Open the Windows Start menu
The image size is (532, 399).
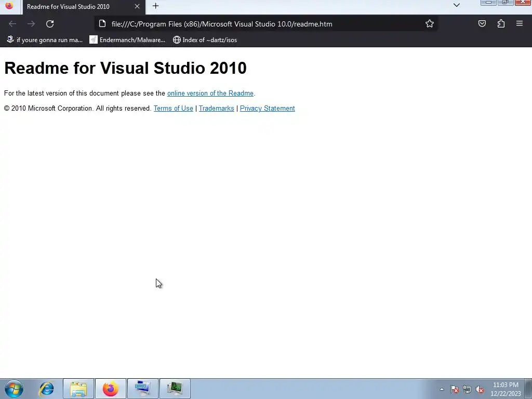[x=14, y=389]
